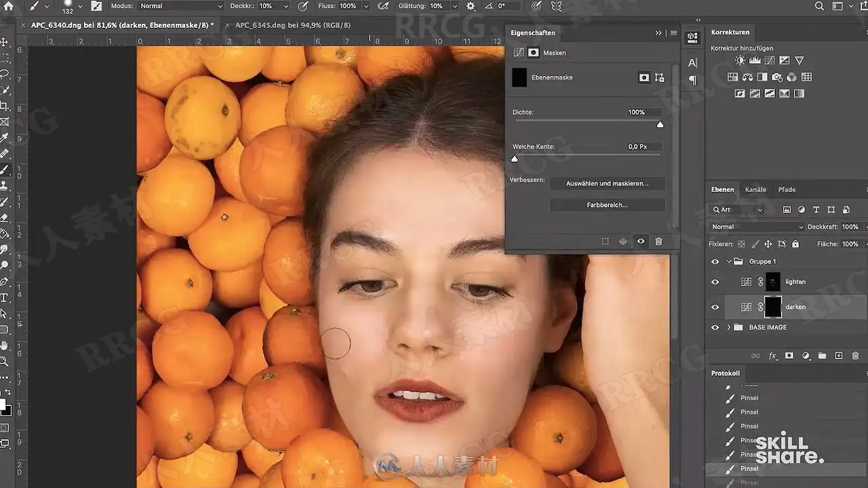Delete mask using trash icon in Eigenschaften
The width and height of the screenshot is (868, 488).
tap(658, 241)
